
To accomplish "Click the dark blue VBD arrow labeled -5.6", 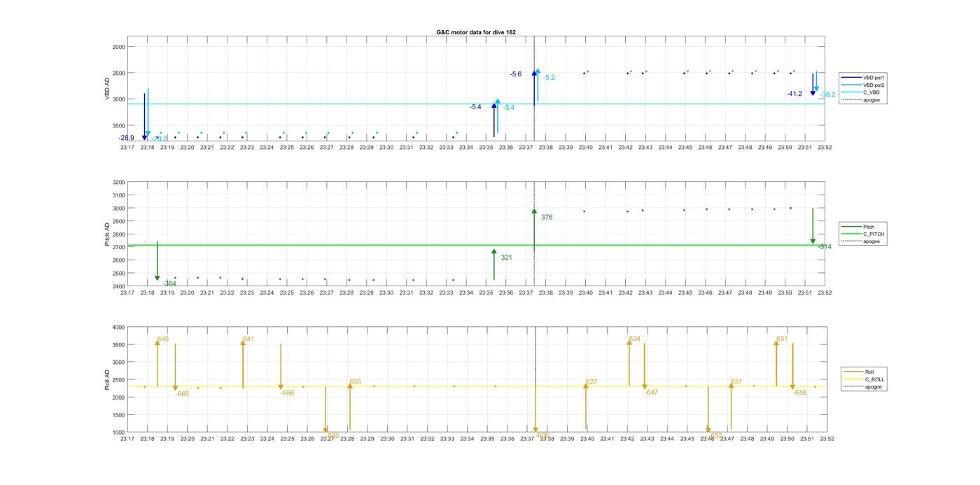I will 534,87.
